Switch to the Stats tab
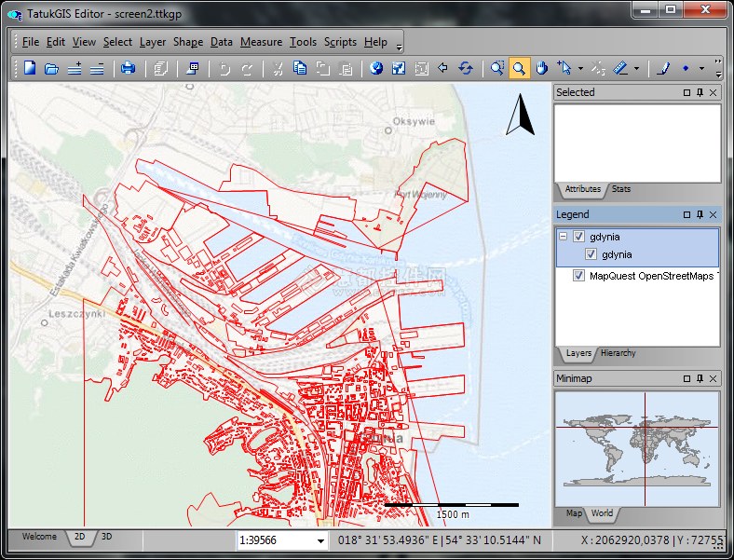Screen dimensions: 734x560 pyautogui.click(x=620, y=189)
